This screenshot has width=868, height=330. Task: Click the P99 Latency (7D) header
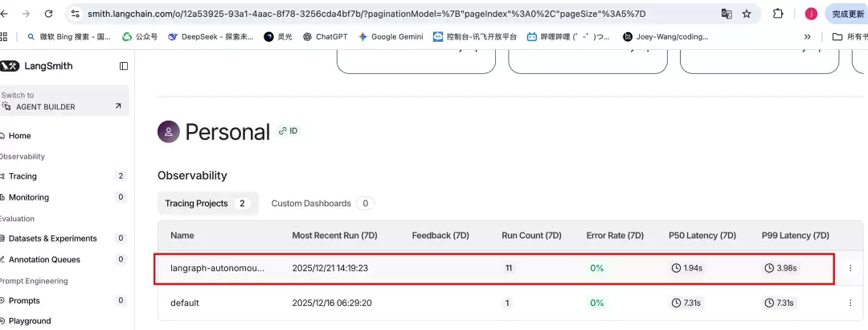(795, 235)
